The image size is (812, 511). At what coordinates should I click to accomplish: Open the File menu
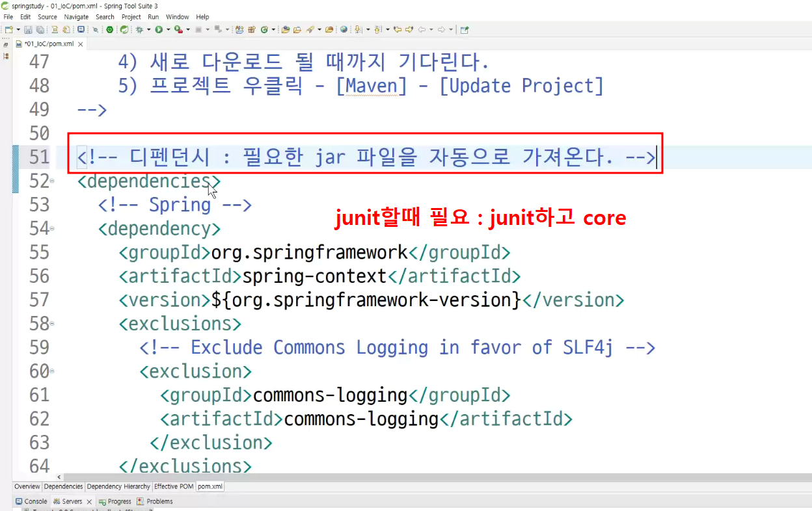tap(8, 17)
